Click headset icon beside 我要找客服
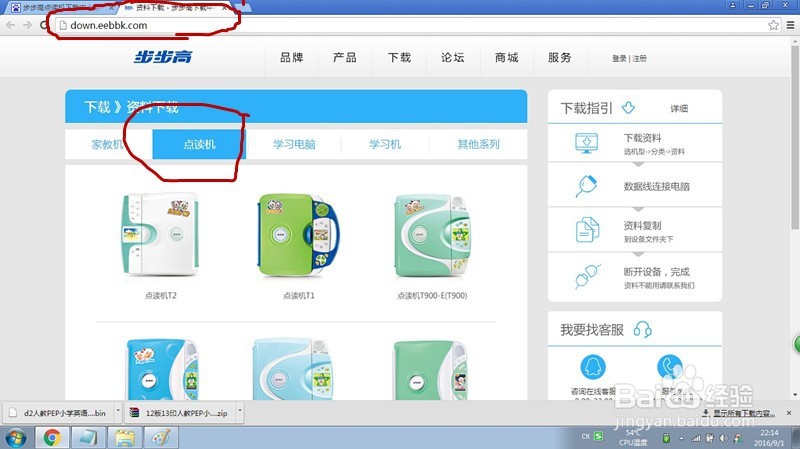 pos(642,330)
